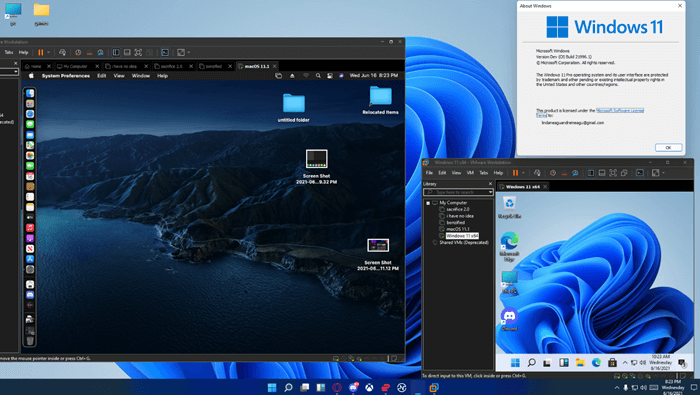Take snapshot in macOS VMware toolbar
Screen dimensions: 700x395
[78, 52]
